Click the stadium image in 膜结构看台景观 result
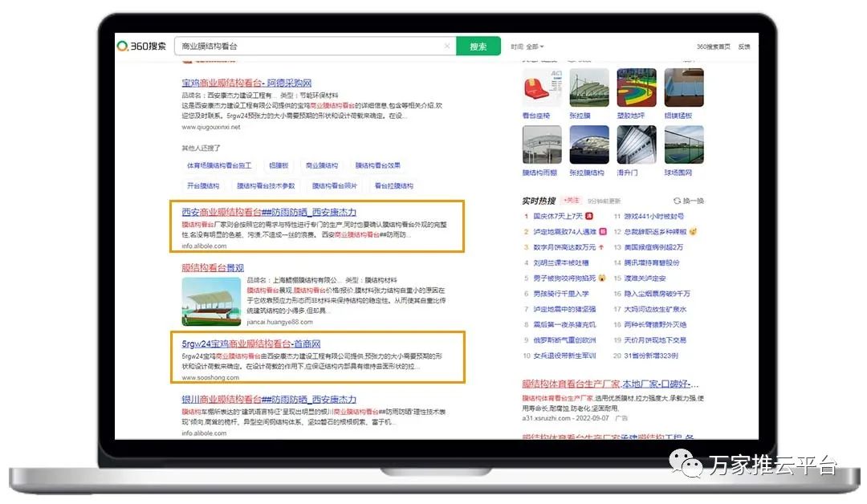 [211, 302]
